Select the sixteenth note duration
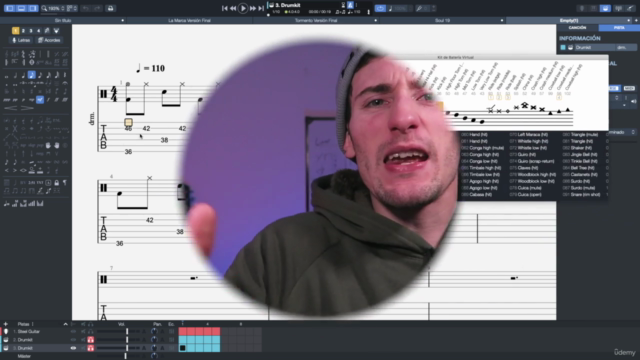This screenshot has width=640, height=360. click(40, 75)
